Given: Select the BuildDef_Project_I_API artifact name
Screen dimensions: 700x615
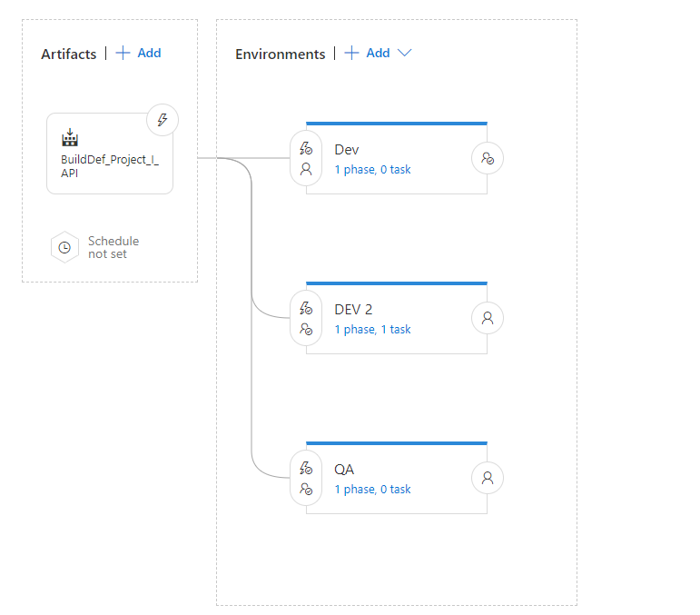Looking at the screenshot, I should pos(109,165).
